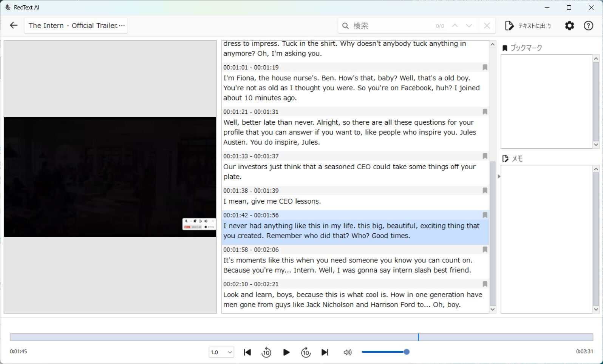Forward 10 seconds
Image resolution: width=603 pixels, height=364 pixels.
click(306, 352)
